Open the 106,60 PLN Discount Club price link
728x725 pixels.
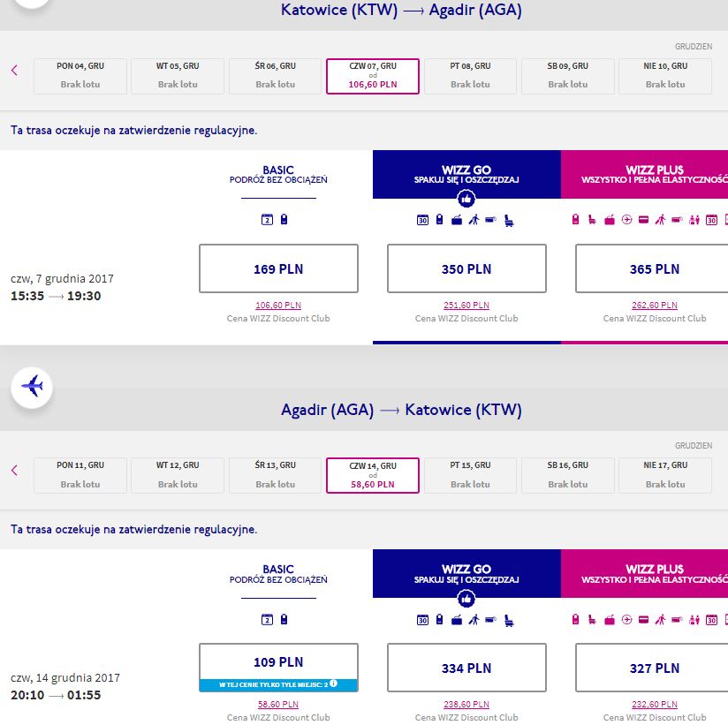point(278,306)
